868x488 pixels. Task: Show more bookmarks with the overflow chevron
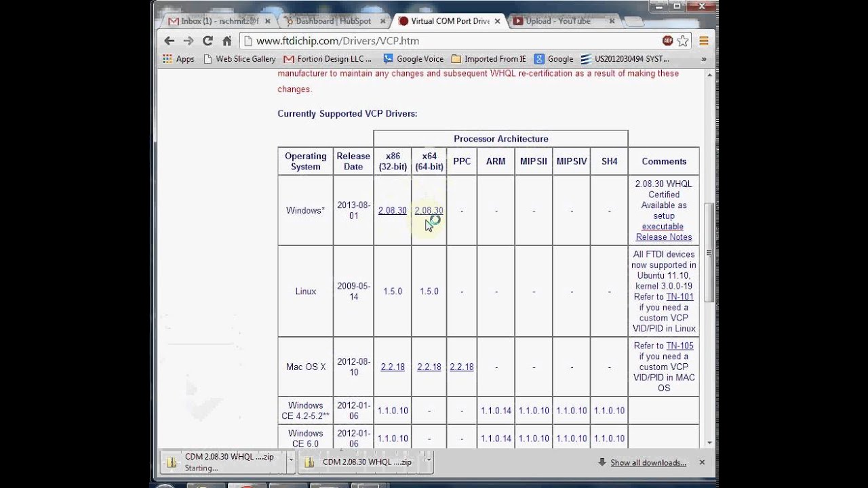point(704,59)
